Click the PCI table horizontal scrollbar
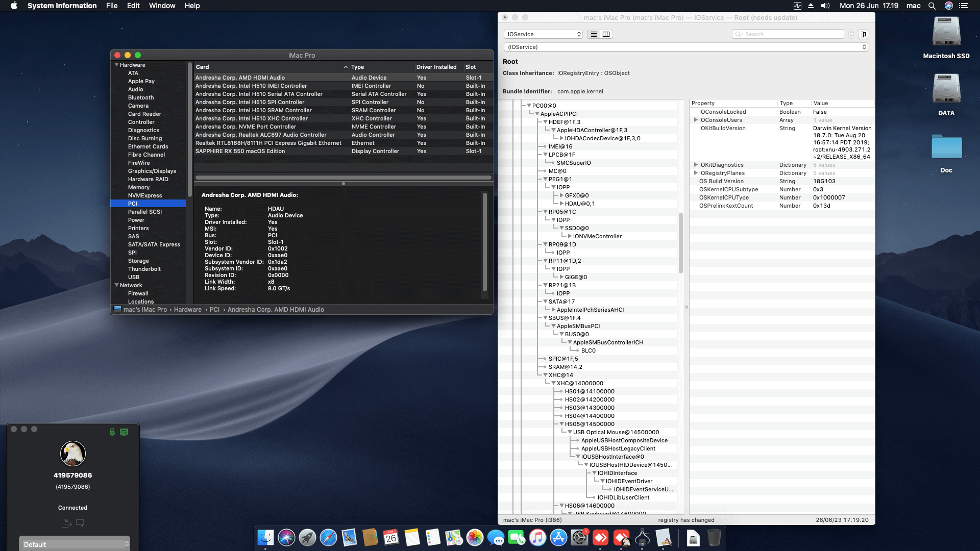Viewport: 980px width, 551px height. pyautogui.click(x=343, y=178)
